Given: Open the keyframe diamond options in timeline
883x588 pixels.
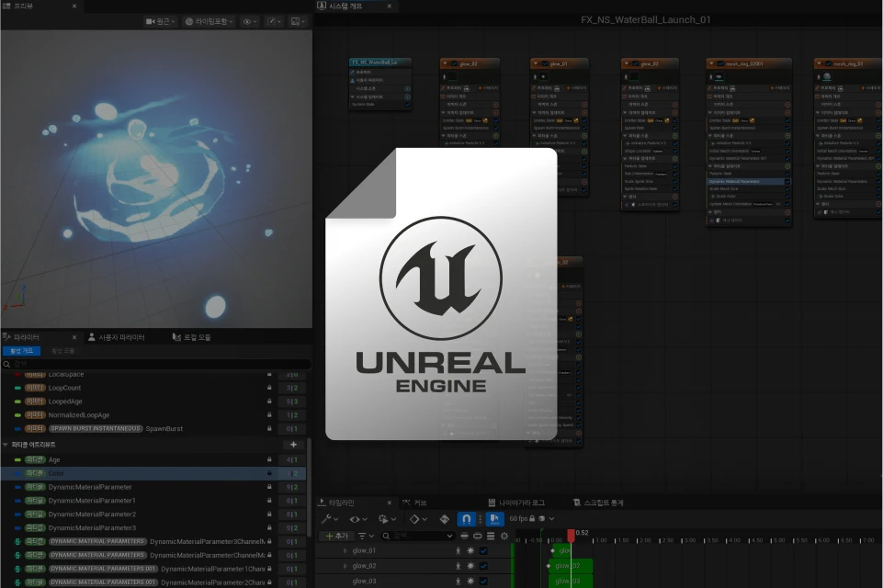Looking at the screenshot, I should (x=418, y=519).
